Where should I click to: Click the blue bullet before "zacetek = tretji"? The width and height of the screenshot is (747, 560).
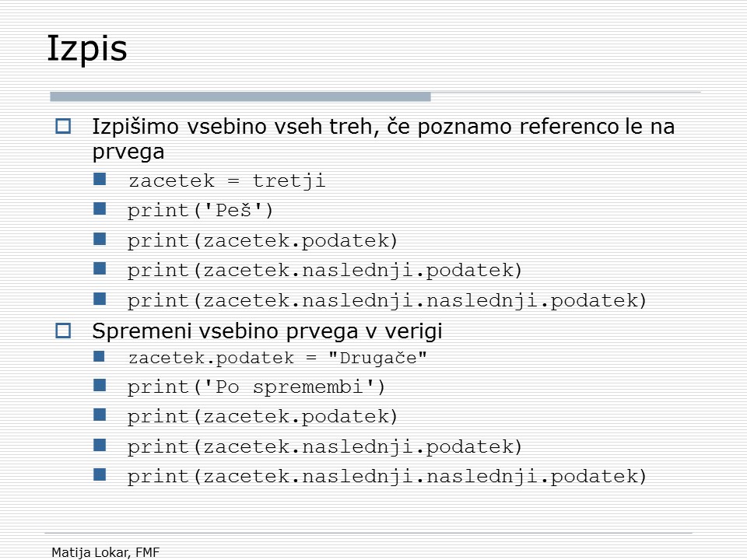pyautogui.click(x=99, y=180)
